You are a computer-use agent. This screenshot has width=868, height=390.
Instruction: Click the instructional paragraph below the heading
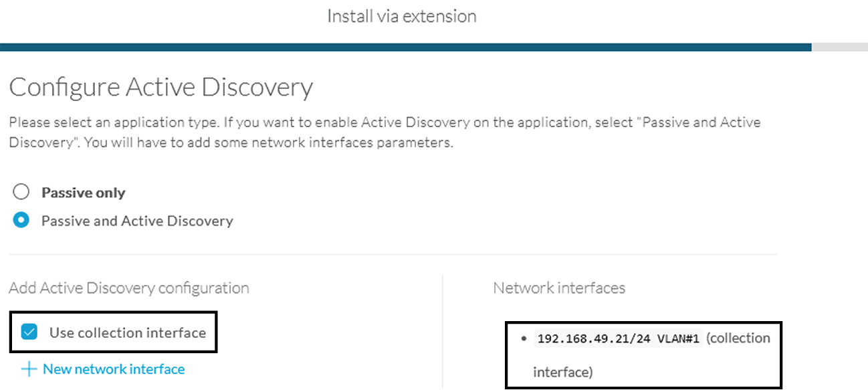[385, 132]
